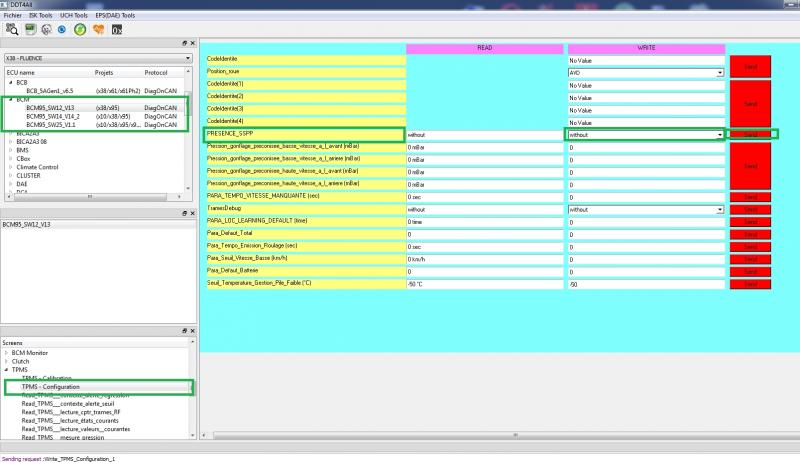This screenshot has width=800, height=462.
Task: Float the Screens panel
Action: pyautogui.click(x=185, y=331)
